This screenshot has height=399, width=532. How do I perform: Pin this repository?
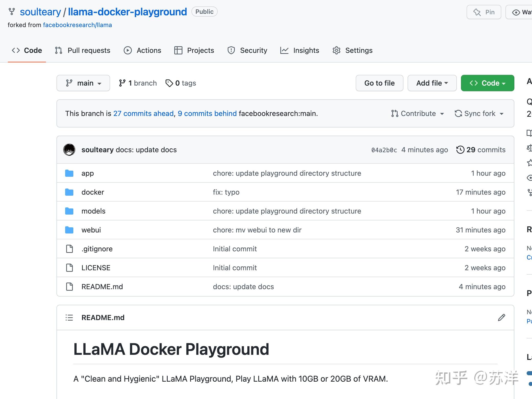tap(484, 12)
